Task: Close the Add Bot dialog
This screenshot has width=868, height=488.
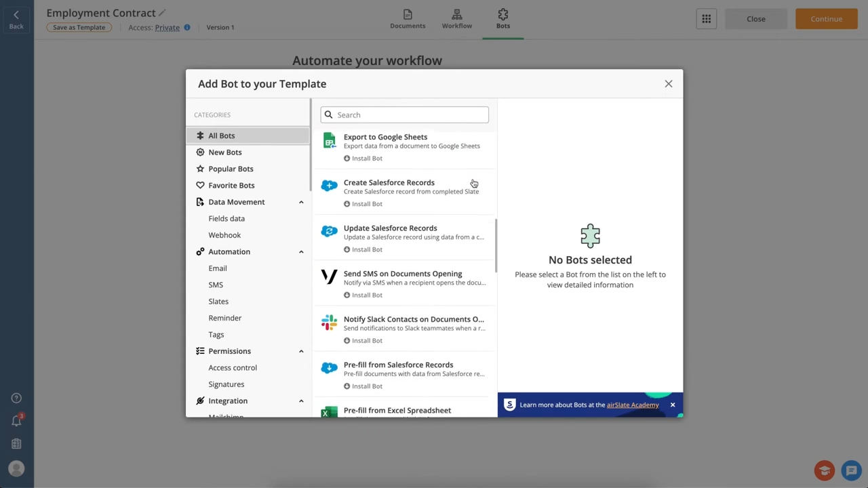Action: [x=669, y=84]
